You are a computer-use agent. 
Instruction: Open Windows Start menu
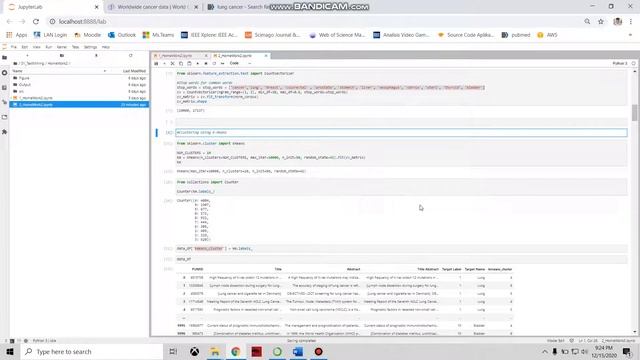(x=10, y=351)
